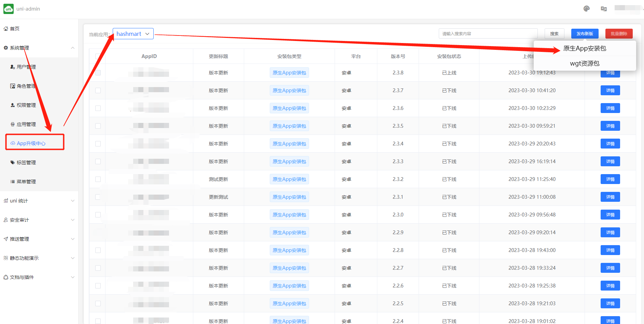Viewport: 644px width, 324px height.
Task: Click the 请输入搜索内容 search field
Action: (x=488, y=34)
